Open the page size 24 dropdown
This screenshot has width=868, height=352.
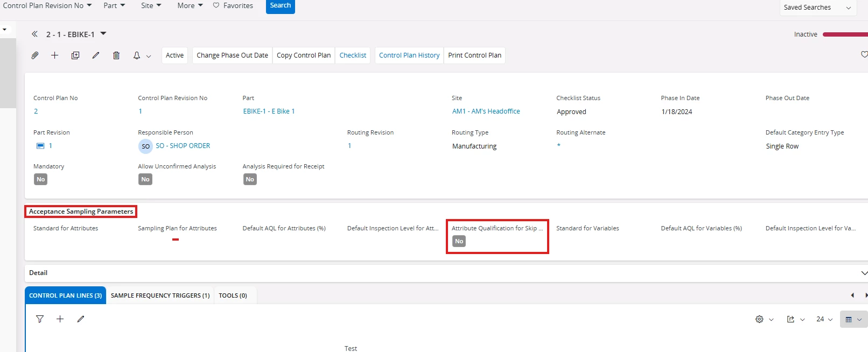(824, 319)
